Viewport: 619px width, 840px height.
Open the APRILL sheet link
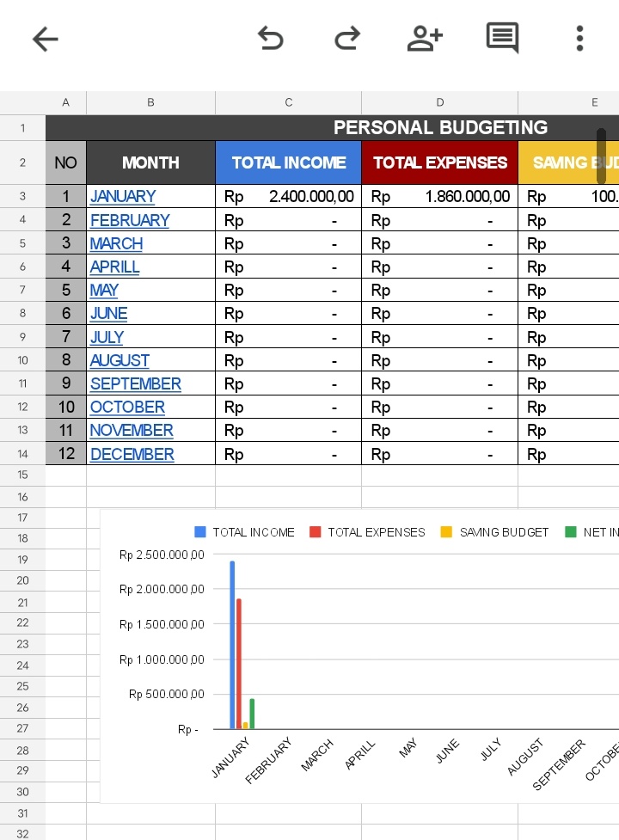click(114, 267)
